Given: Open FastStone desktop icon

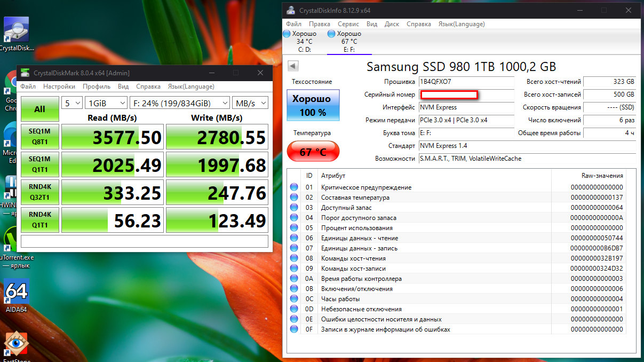Looking at the screenshot, I should (16, 344).
